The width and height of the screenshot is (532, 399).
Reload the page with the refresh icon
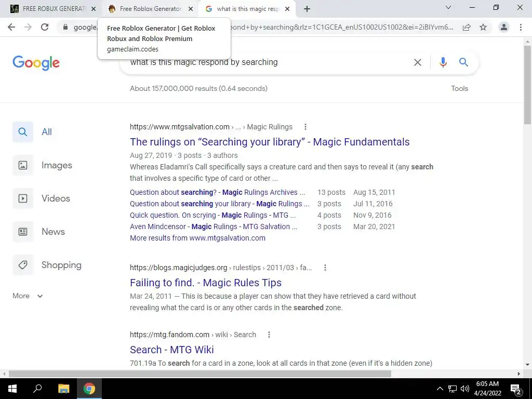pos(45,27)
